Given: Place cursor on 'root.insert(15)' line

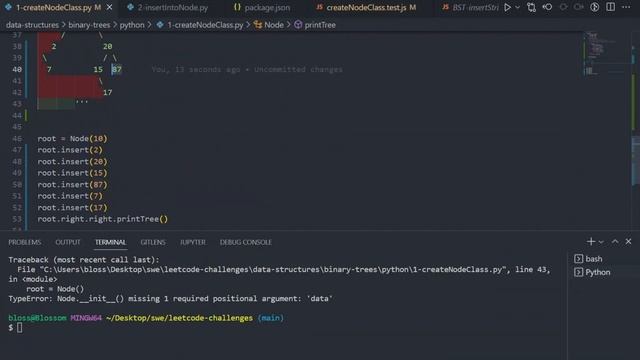Looking at the screenshot, I should (72, 173).
